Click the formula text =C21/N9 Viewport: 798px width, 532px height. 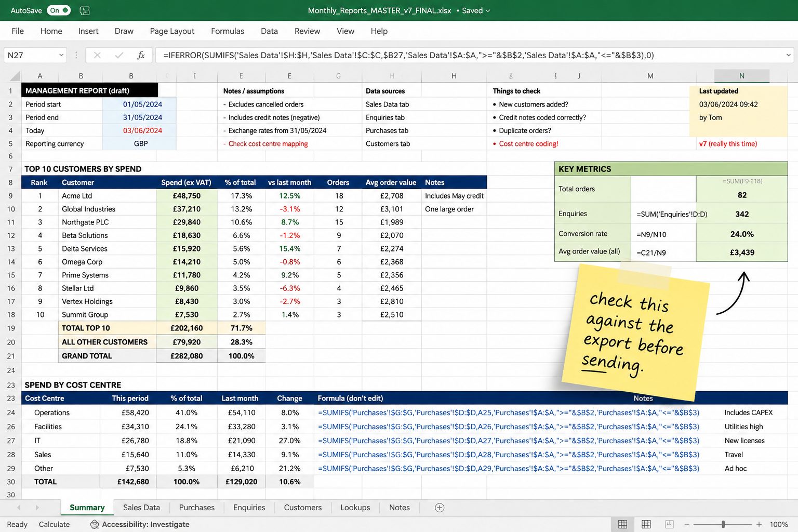651,253
